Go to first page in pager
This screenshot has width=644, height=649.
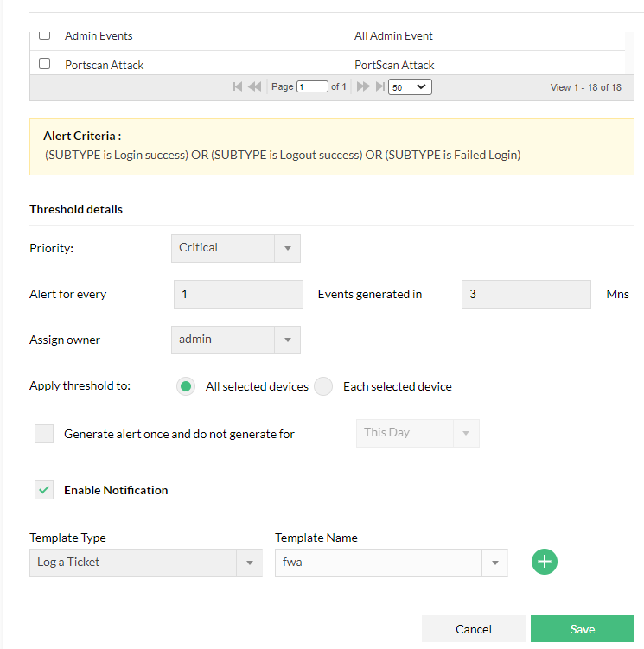(238, 86)
